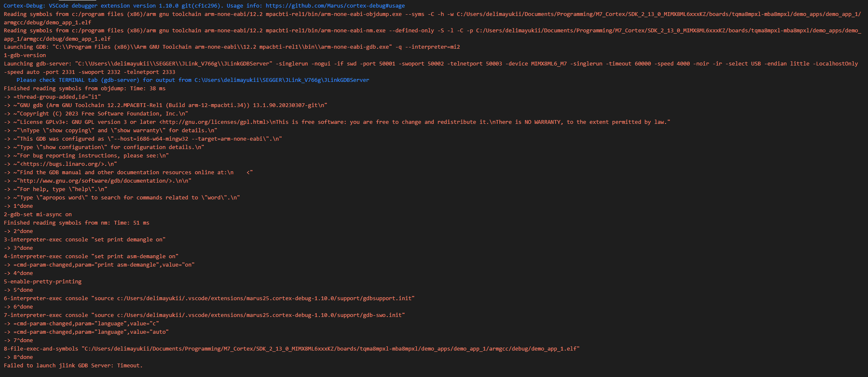Open the cortex-debug#usage GitHub link

(x=335, y=6)
